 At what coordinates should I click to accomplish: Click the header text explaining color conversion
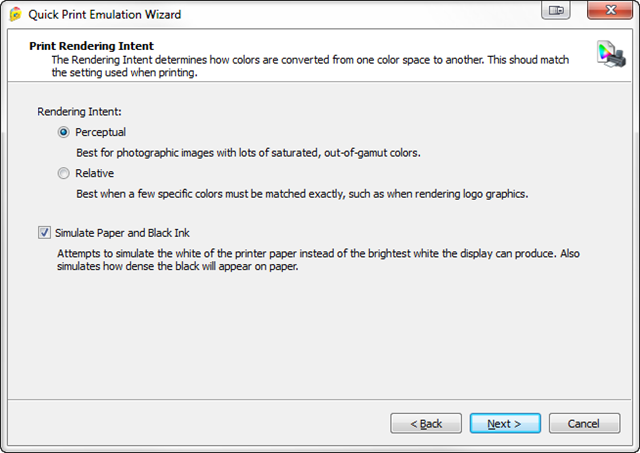(310, 66)
